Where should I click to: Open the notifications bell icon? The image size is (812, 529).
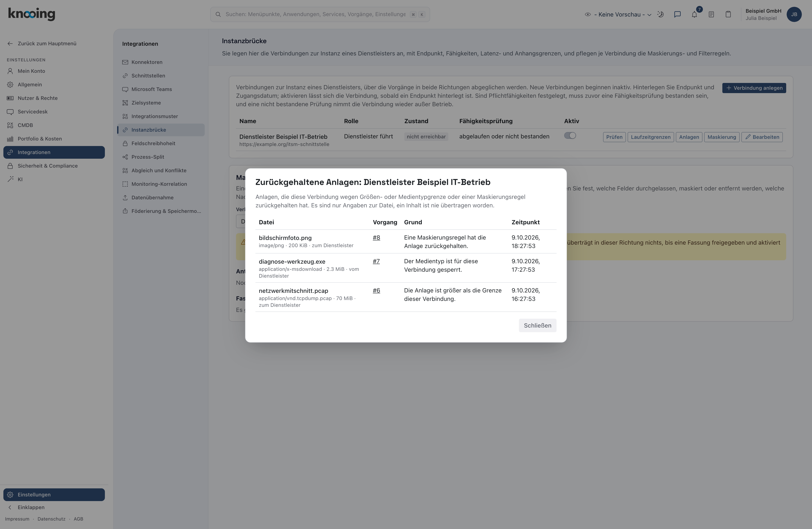[x=694, y=14]
